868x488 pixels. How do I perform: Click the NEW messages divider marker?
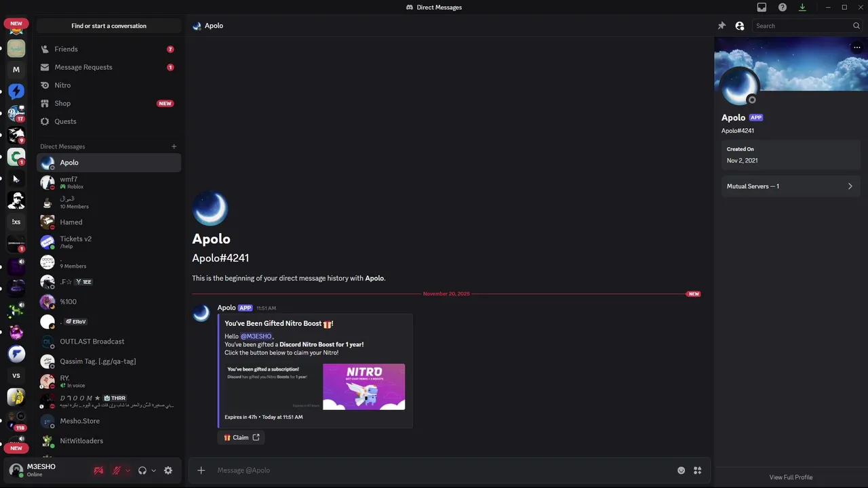point(694,294)
